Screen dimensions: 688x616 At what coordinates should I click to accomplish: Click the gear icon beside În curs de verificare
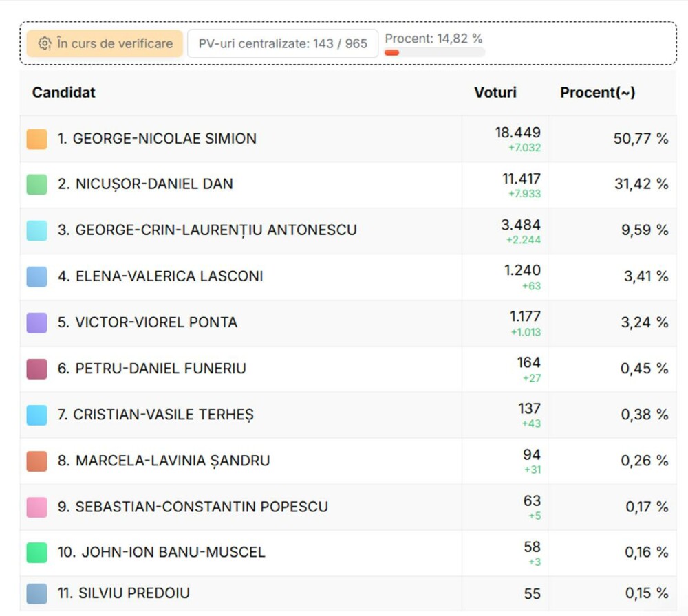click(x=45, y=43)
